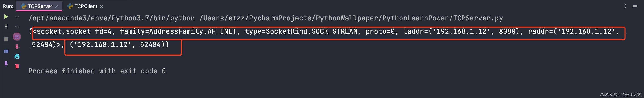Rerun the TCPServer script with green arrow

(x=6, y=17)
